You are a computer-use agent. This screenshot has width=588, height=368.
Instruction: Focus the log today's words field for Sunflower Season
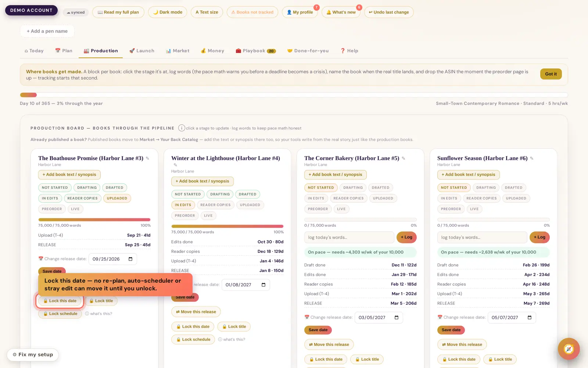pos(482,237)
